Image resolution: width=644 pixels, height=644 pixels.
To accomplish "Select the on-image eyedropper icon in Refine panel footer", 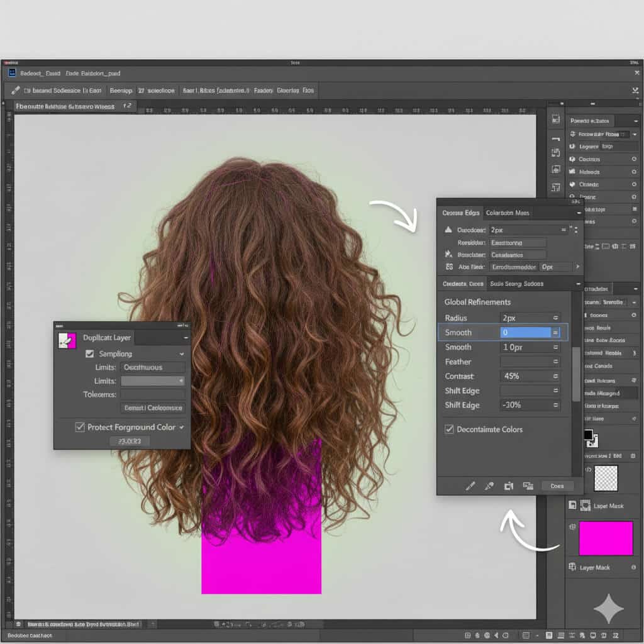I will [470, 486].
